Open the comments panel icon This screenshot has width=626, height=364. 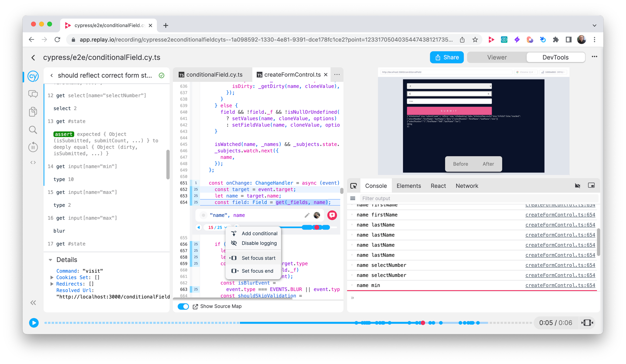coord(33,94)
